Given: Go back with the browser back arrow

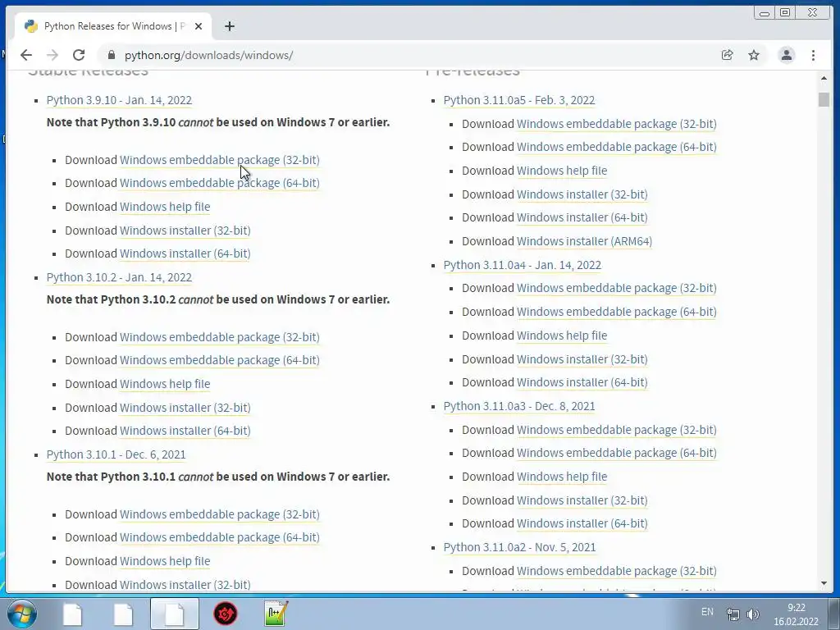Looking at the screenshot, I should pyautogui.click(x=25, y=55).
